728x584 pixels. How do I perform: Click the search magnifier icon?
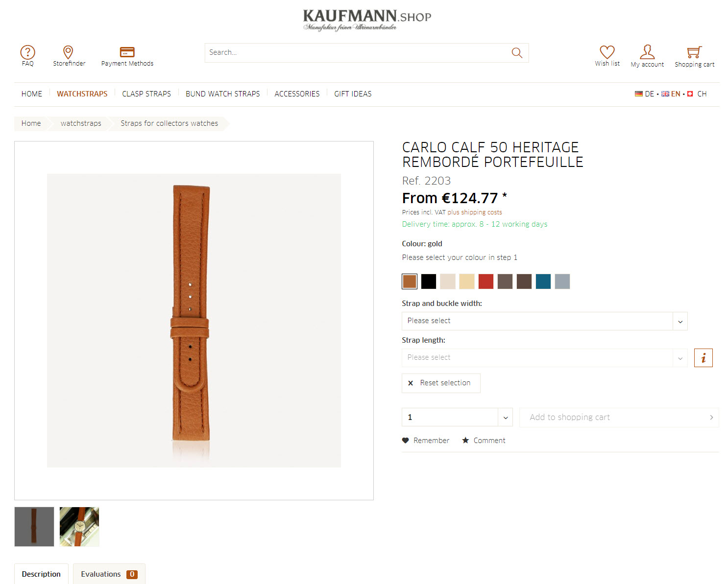pos(517,53)
